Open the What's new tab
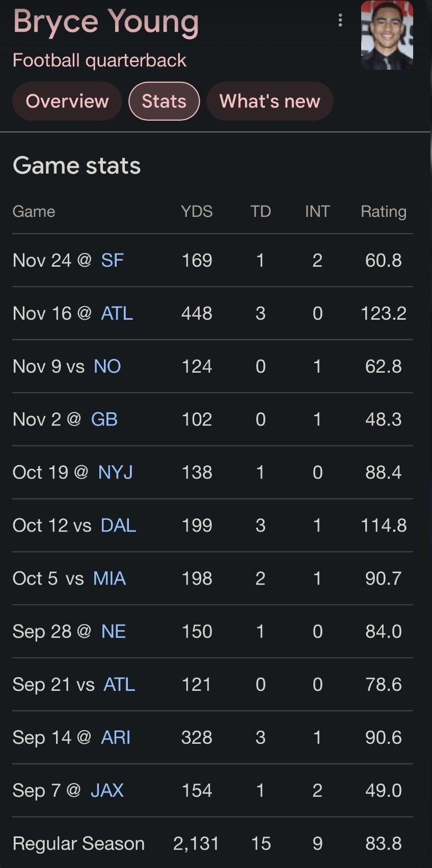 [x=269, y=101]
